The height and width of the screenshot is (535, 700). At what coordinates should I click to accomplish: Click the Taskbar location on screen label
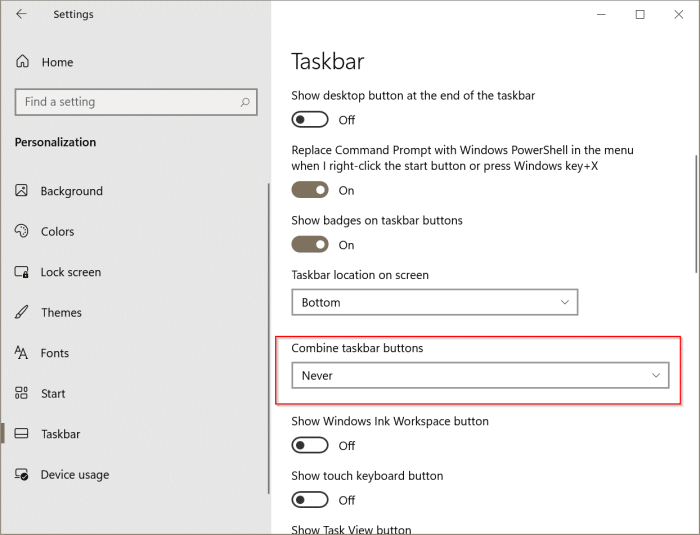pyautogui.click(x=360, y=275)
